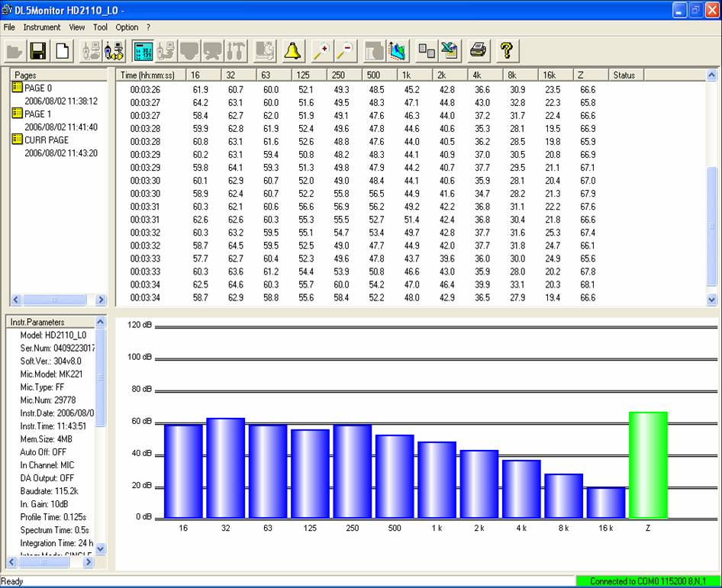Click the Z column header
The width and height of the screenshot is (722, 588).
click(x=591, y=75)
